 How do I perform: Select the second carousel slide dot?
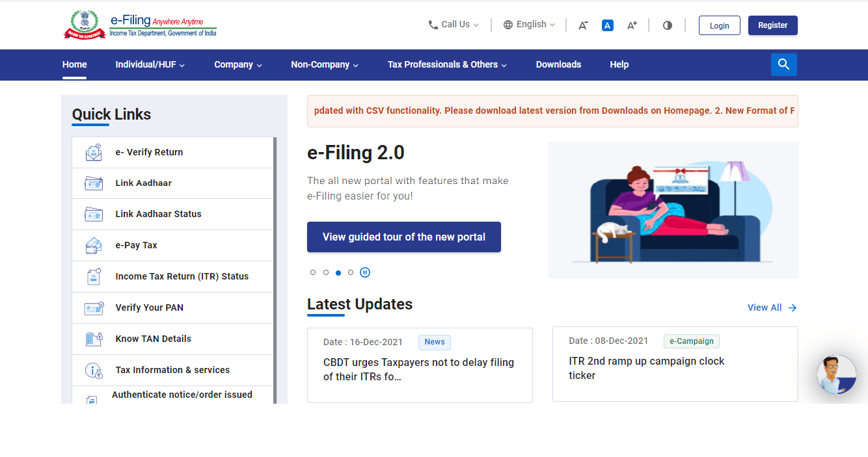point(326,272)
